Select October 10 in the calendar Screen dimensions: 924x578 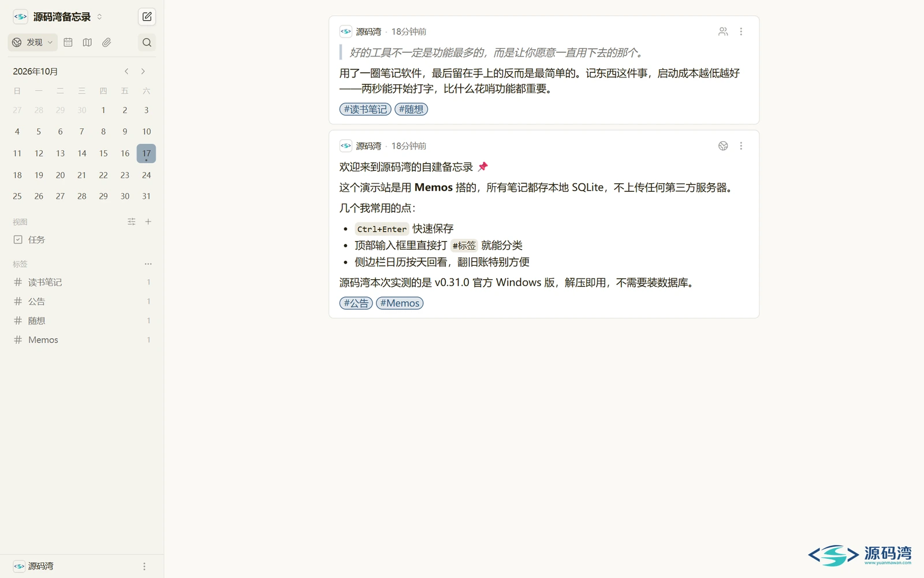146,132
